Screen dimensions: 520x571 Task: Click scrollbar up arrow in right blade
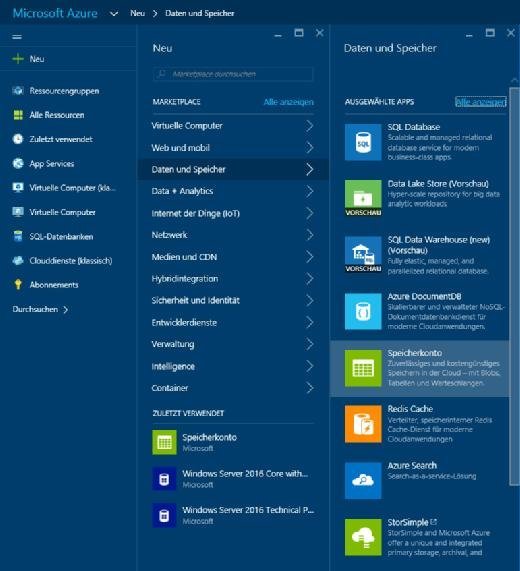point(514,80)
